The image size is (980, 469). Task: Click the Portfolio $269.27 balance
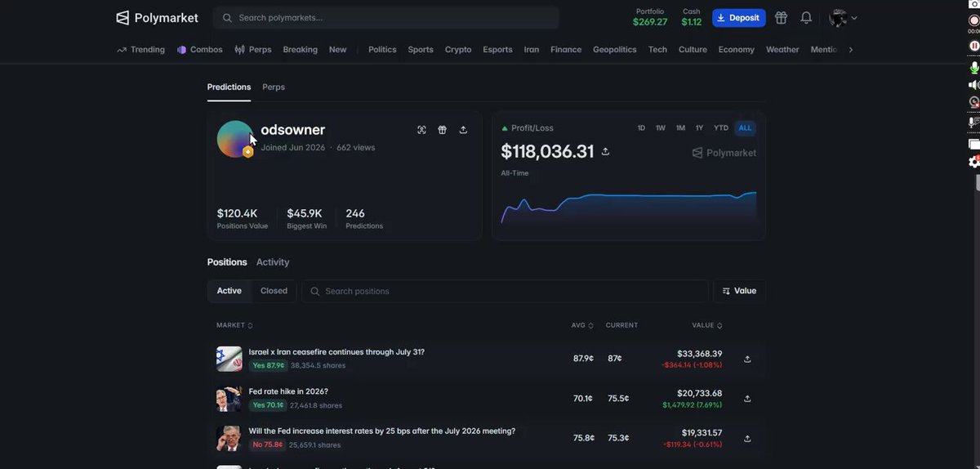650,17
